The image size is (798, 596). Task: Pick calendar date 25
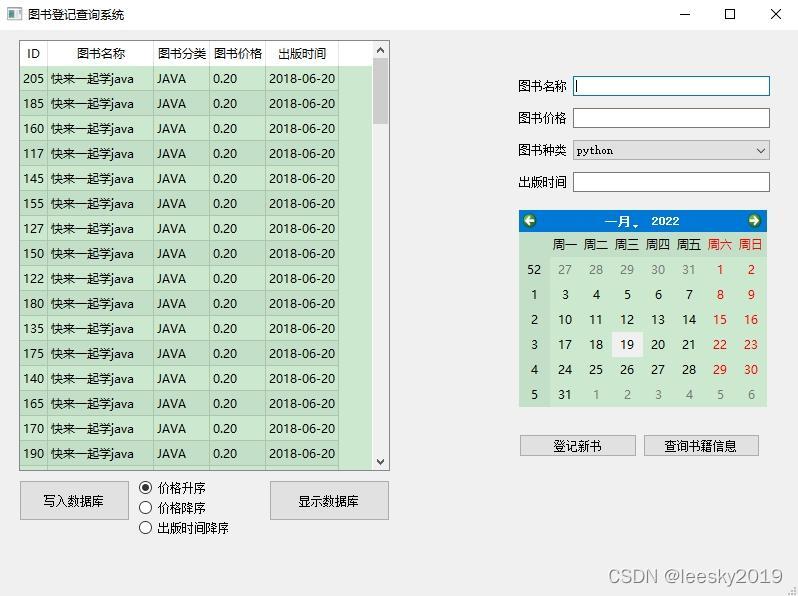click(596, 370)
